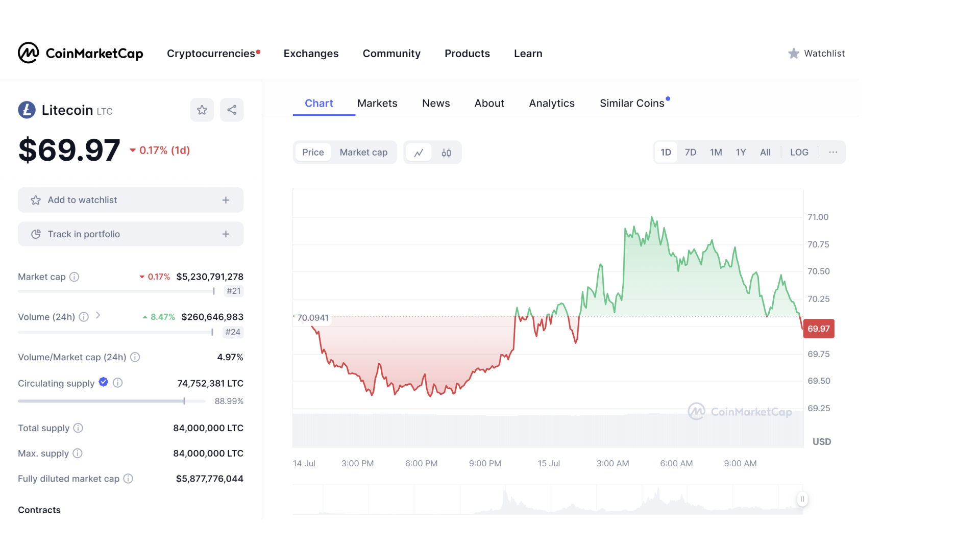Click the 69.97 current price label
Viewport: 980px width, 551px height.
pyautogui.click(x=819, y=329)
